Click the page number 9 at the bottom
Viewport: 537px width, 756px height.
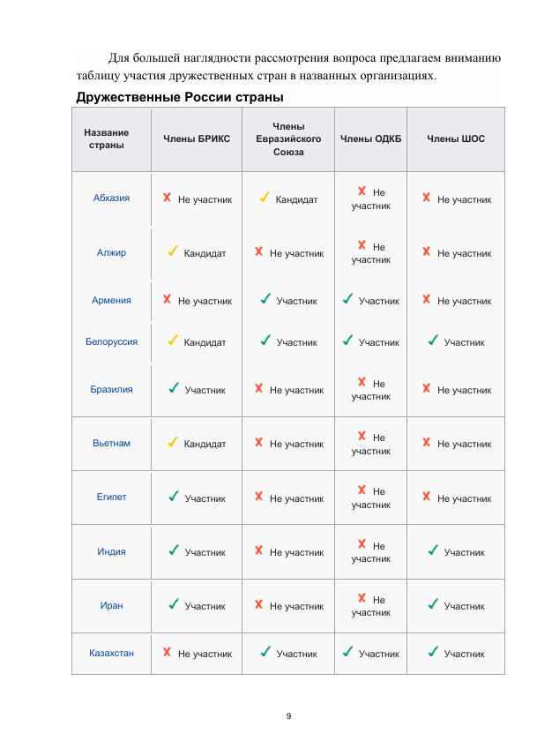coord(288,715)
